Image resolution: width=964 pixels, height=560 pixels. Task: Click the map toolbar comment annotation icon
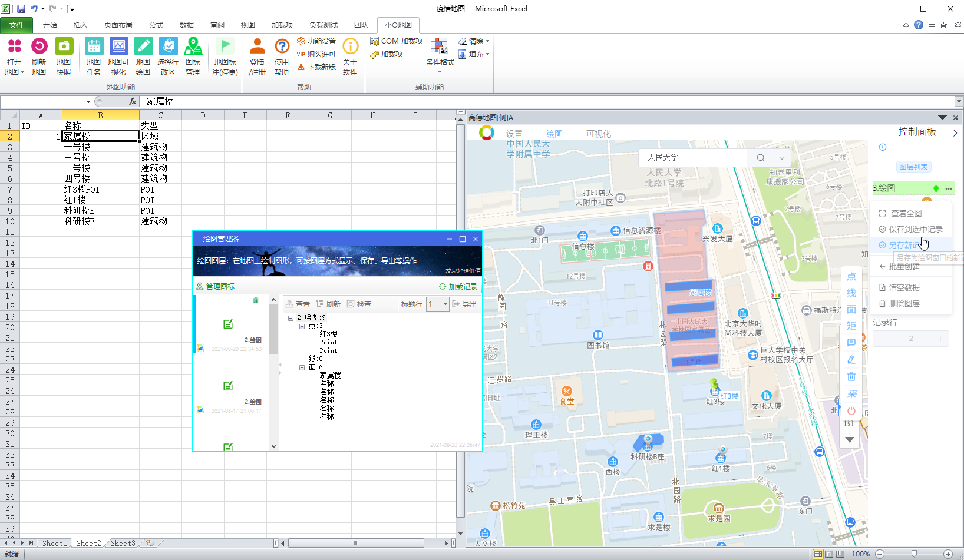point(851,343)
